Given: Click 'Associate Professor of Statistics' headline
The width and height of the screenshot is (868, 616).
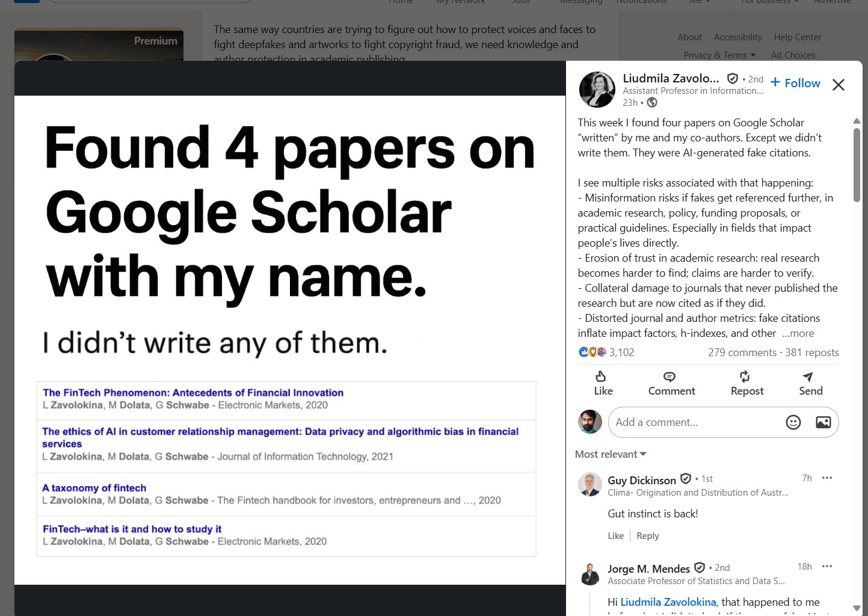Looking at the screenshot, I should [696, 581].
